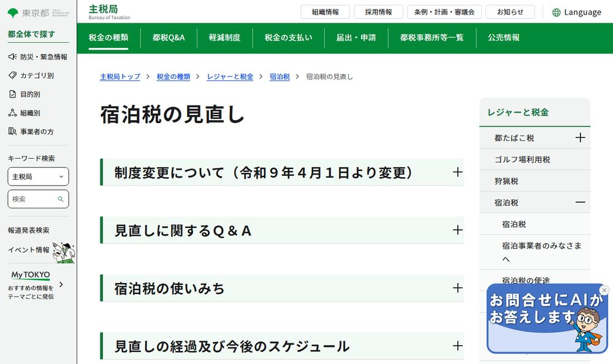Open the 報道発表検索 link
The height and width of the screenshot is (364, 613).
coord(29,230)
